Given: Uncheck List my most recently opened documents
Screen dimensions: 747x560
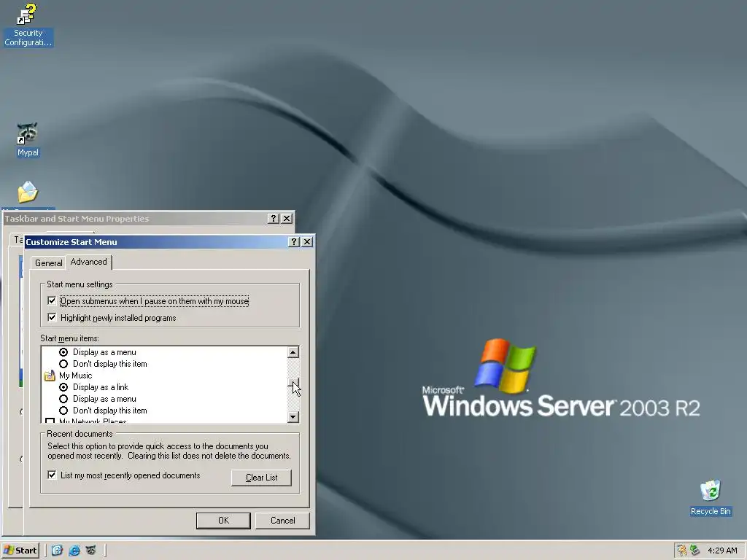Looking at the screenshot, I should tap(52, 475).
